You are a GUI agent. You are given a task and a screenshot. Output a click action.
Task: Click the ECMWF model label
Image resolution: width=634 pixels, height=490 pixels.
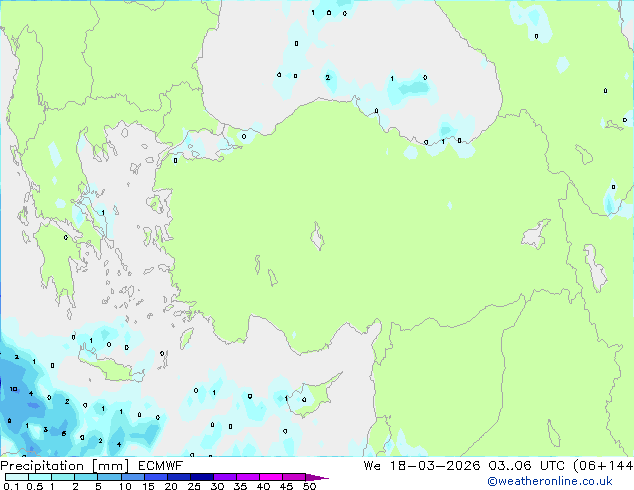tap(161, 466)
